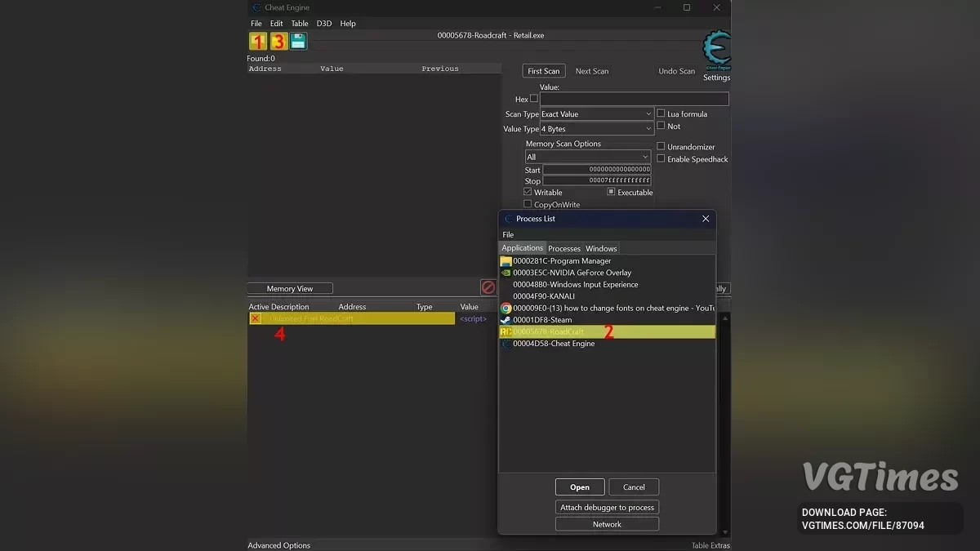Select NVIDIA GeForce Overlay process
Viewport: 980px width, 551px height.
pyautogui.click(x=572, y=273)
